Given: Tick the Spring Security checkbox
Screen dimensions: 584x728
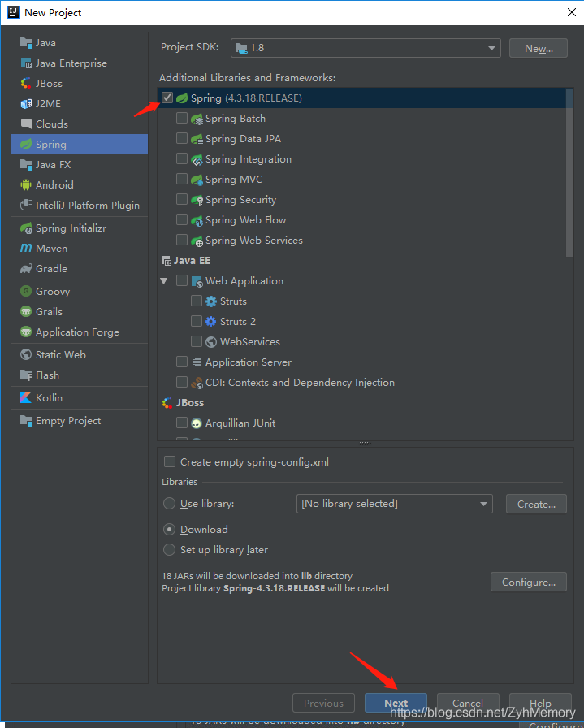Looking at the screenshot, I should click(x=182, y=199).
